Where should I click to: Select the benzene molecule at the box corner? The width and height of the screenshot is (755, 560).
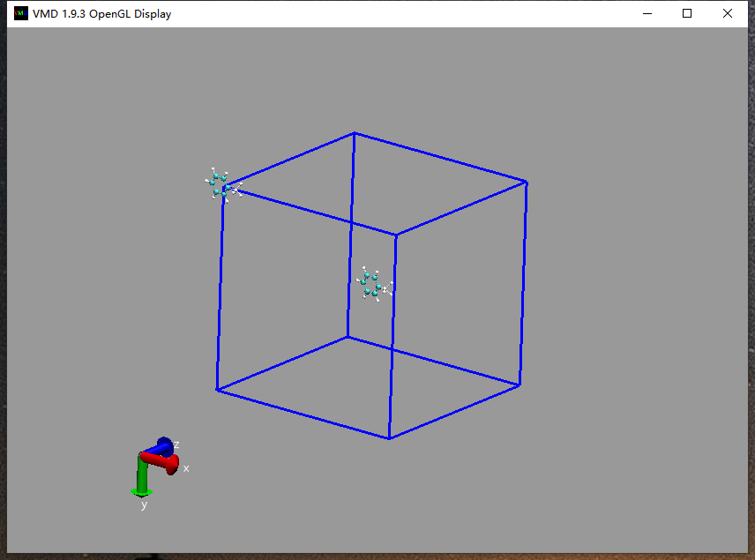click(x=220, y=186)
